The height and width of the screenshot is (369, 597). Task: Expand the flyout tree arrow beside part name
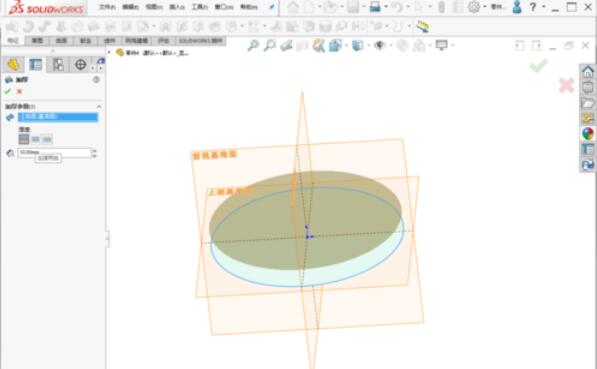pos(110,53)
